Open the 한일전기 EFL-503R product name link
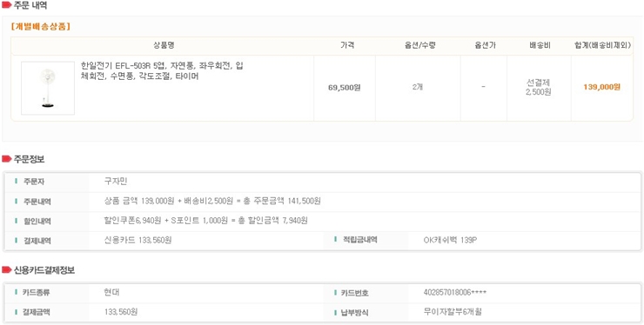The height and width of the screenshot is (325, 644). (x=162, y=71)
